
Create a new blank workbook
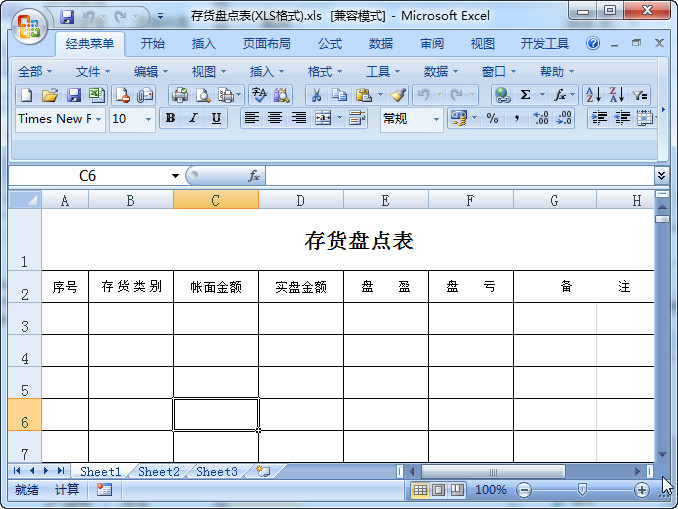(27, 95)
